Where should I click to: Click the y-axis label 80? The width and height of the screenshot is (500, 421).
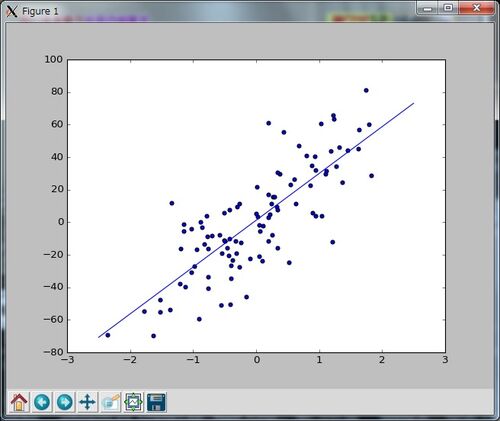click(57, 92)
